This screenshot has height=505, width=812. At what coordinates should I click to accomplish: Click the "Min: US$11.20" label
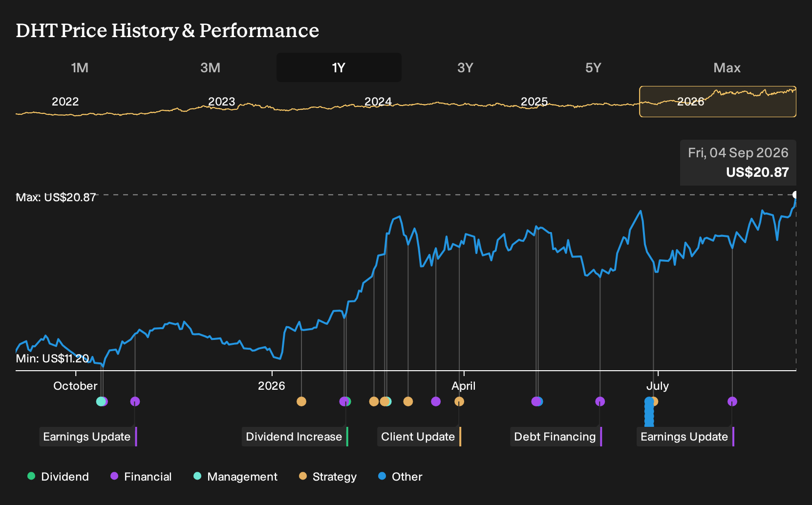(x=52, y=358)
